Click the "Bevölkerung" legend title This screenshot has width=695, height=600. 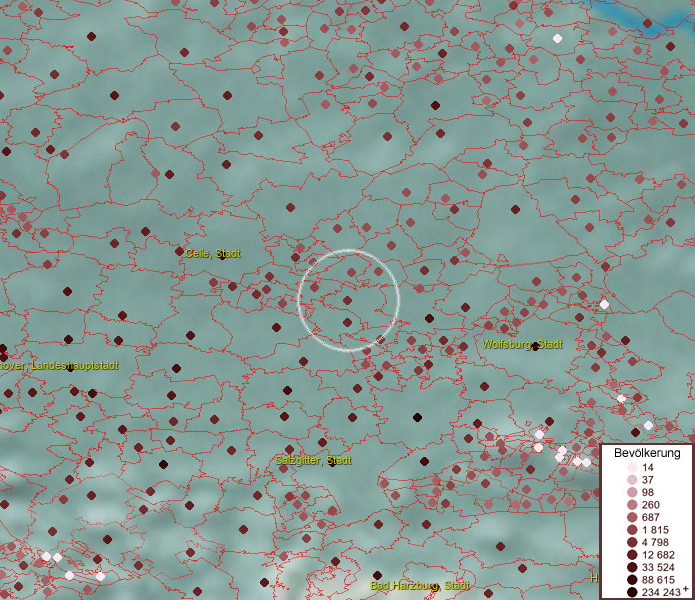click(x=647, y=453)
